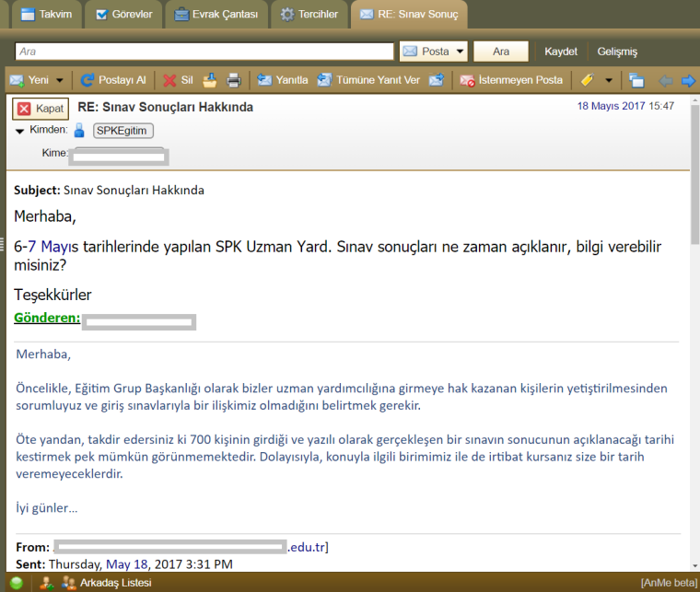Click the May 18 date link

(127, 564)
